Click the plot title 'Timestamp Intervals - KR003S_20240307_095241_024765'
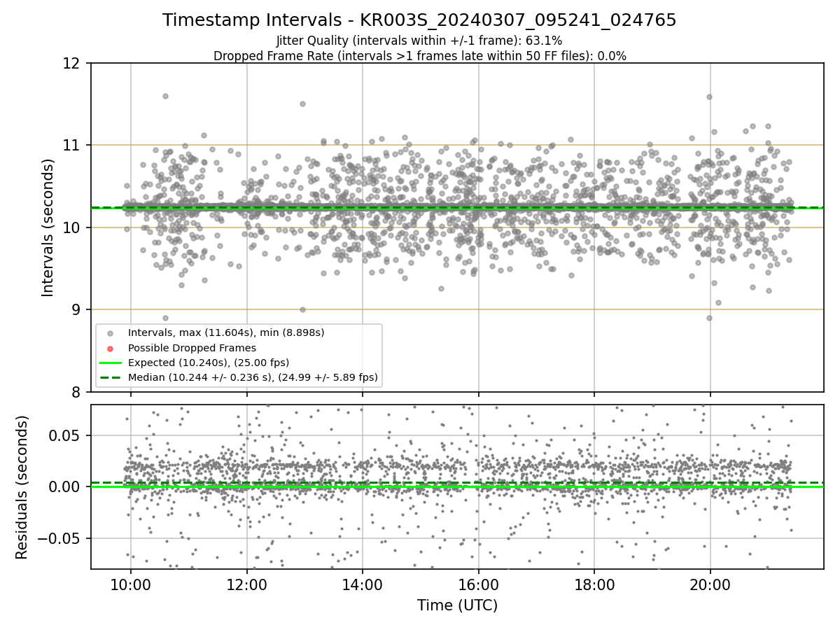This screenshot has height=630, width=840. [x=419, y=20]
